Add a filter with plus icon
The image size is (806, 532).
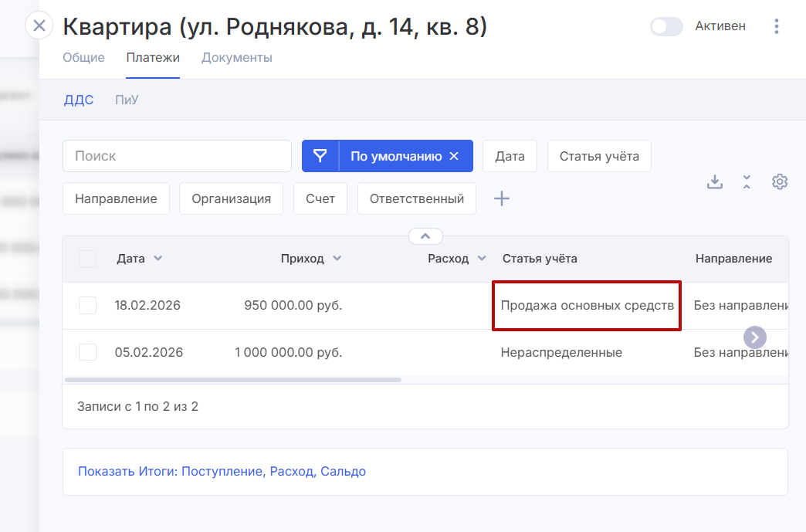502,198
